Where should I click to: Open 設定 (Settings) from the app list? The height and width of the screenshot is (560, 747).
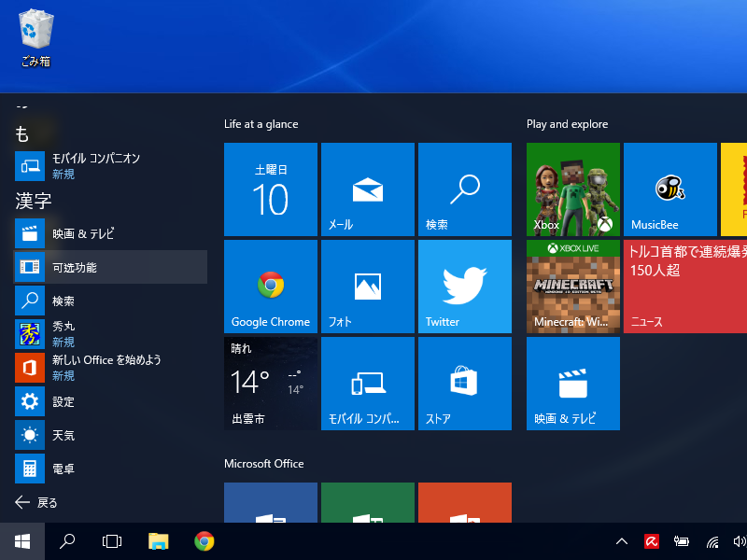pyautogui.click(x=110, y=401)
